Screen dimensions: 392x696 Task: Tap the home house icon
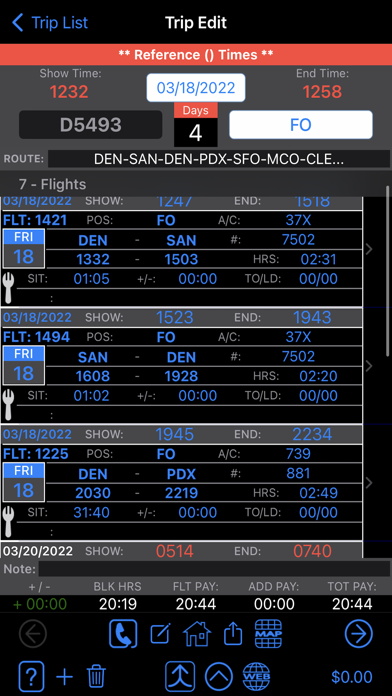[197, 633]
